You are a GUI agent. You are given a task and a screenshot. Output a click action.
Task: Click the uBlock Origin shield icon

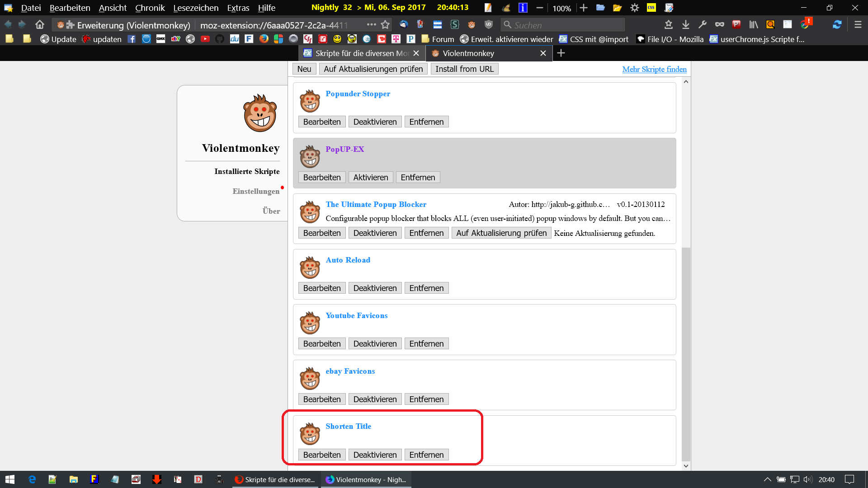[x=488, y=25]
